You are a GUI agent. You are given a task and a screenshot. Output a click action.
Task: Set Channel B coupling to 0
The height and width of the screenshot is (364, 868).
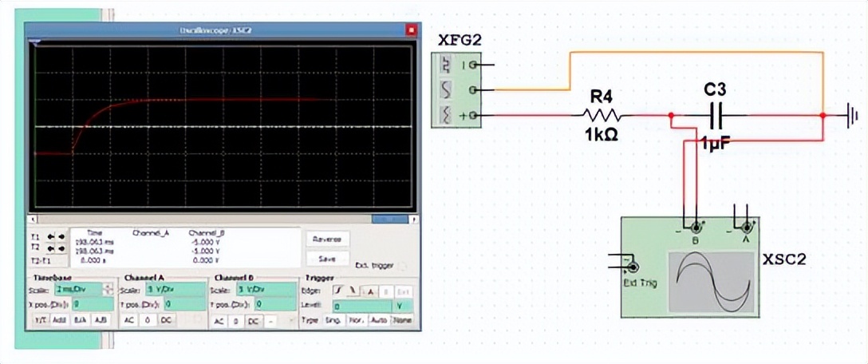pyautogui.click(x=235, y=322)
